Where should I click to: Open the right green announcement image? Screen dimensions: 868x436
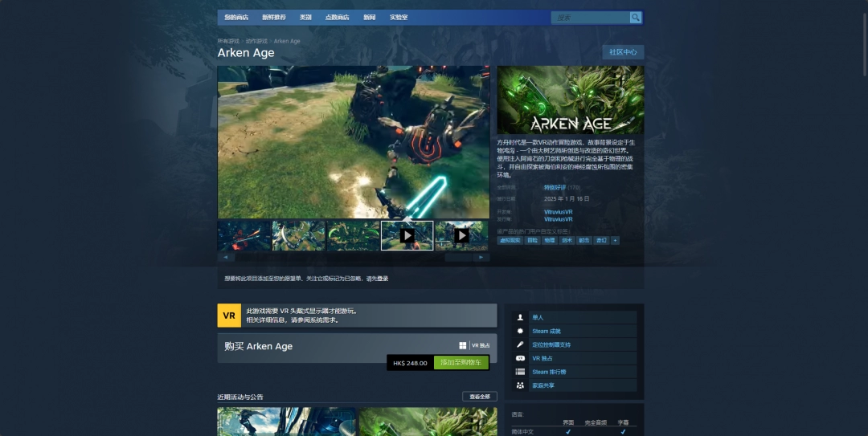pos(428,422)
